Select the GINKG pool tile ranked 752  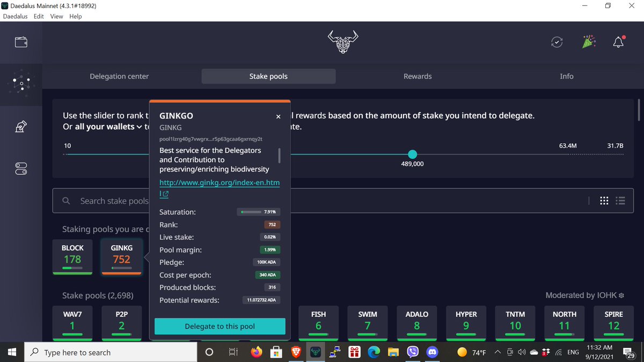(x=121, y=256)
